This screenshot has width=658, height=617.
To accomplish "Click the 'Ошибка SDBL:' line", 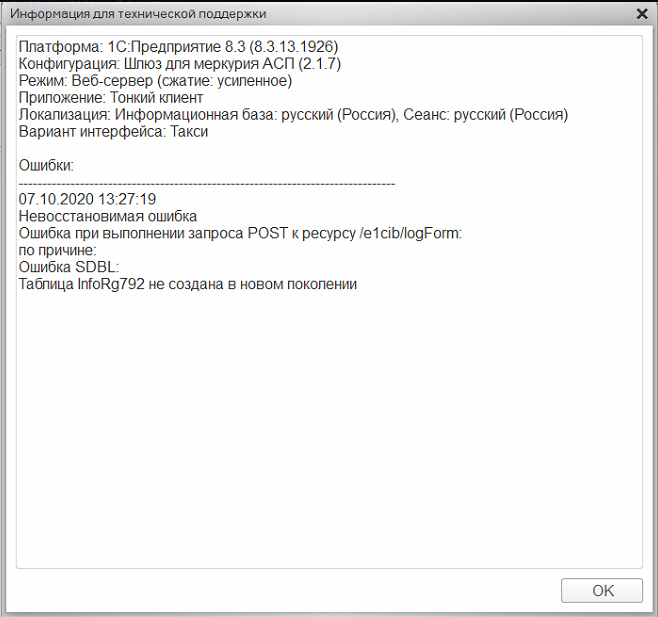I will coord(69,267).
